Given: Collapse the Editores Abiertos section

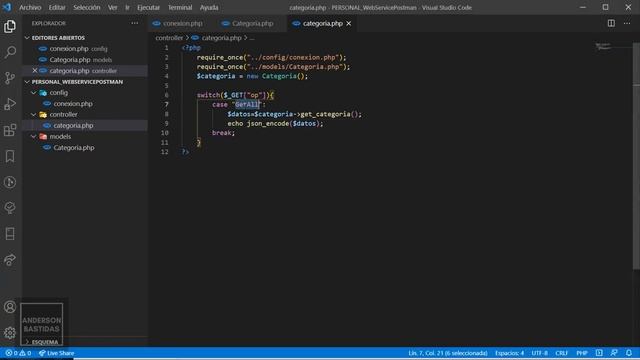Looking at the screenshot, I should coord(58,38).
